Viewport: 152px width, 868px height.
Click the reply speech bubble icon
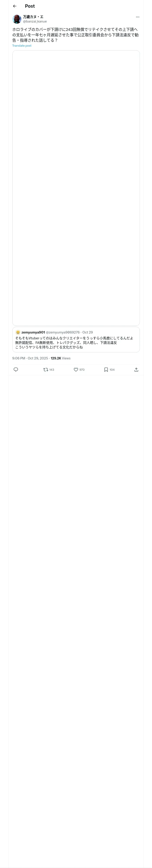[16, 370]
